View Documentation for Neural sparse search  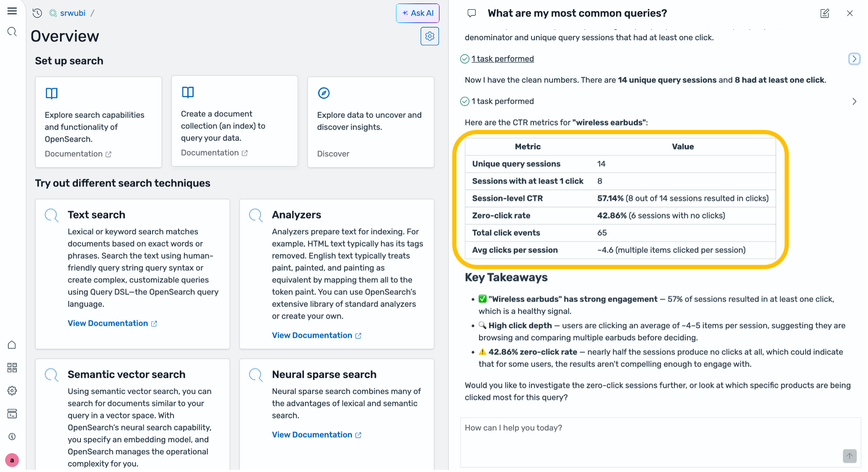316,435
